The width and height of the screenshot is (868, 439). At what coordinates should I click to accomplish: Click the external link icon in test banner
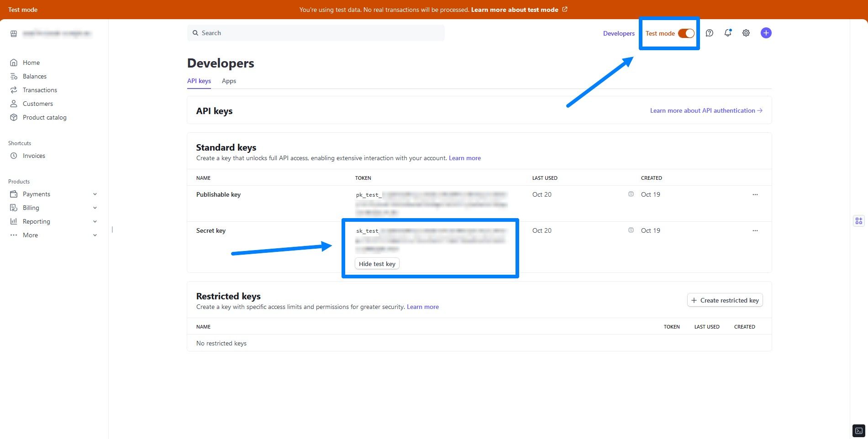[565, 9]
